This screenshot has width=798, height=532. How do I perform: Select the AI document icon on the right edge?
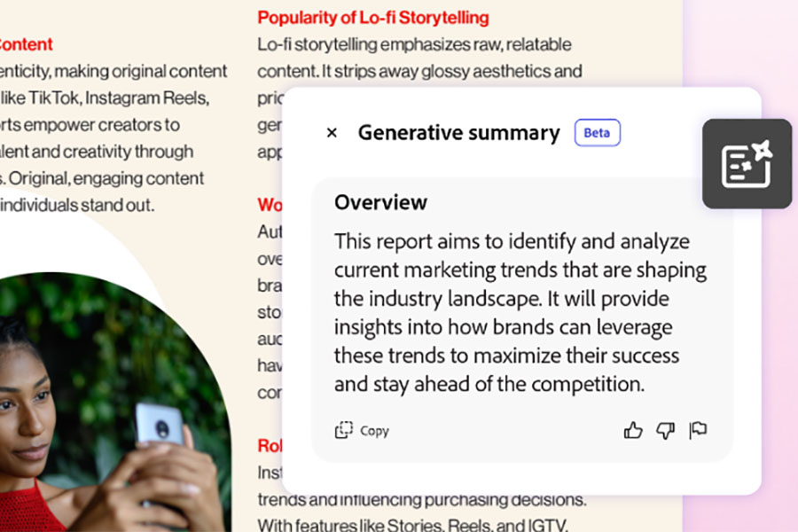coord(747,162)
